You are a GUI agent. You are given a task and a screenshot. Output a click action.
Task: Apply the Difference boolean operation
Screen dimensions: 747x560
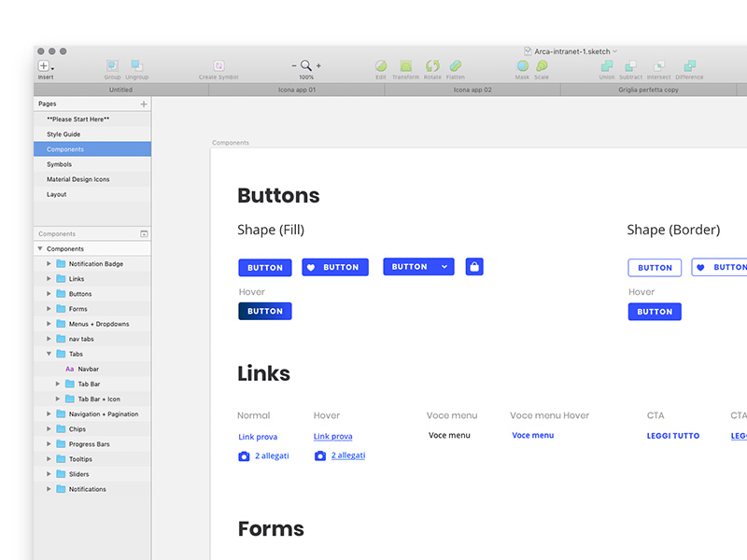pos(689,65)
